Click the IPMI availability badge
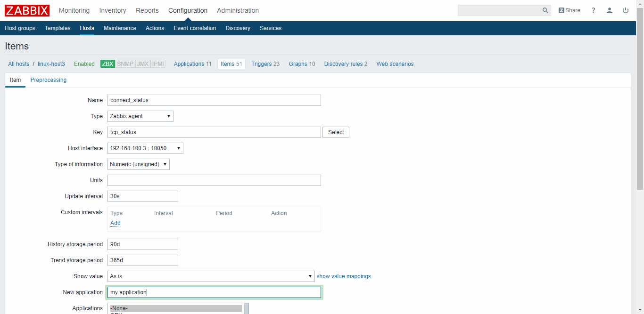The image size is (644, 314). (x=158, y=64)
